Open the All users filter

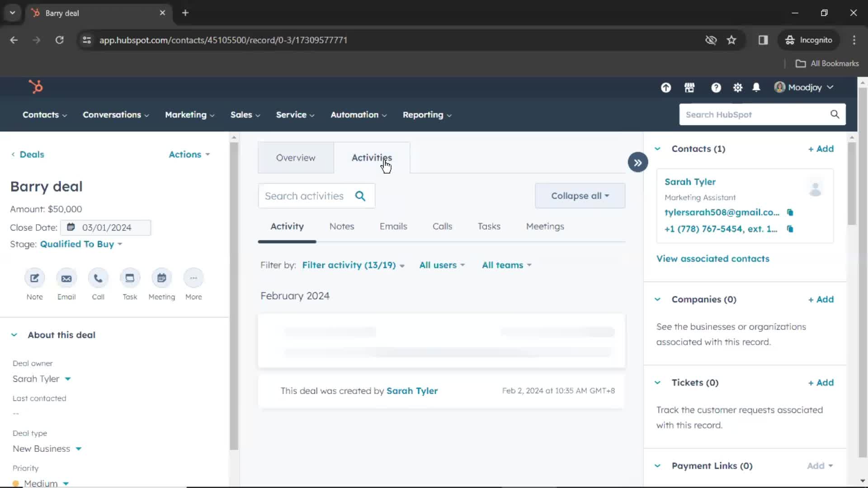click(x=442, y=265)
